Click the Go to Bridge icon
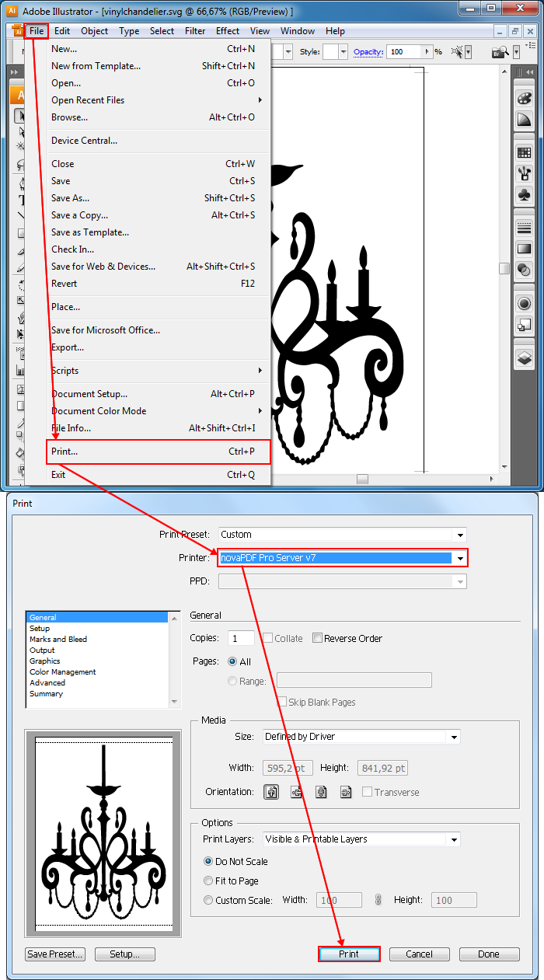Image resolution: width=544 pixels, height=980 pixels. 498,52
